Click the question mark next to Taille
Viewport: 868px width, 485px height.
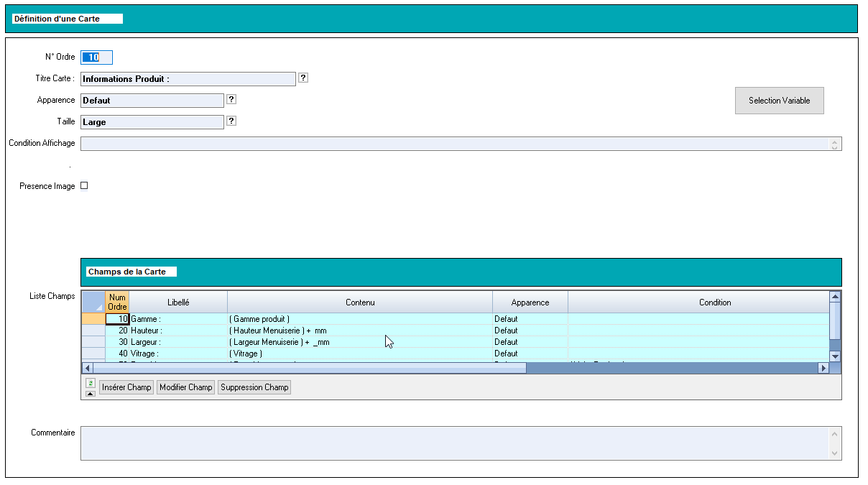pyautogui.click(x=231, y=121)
